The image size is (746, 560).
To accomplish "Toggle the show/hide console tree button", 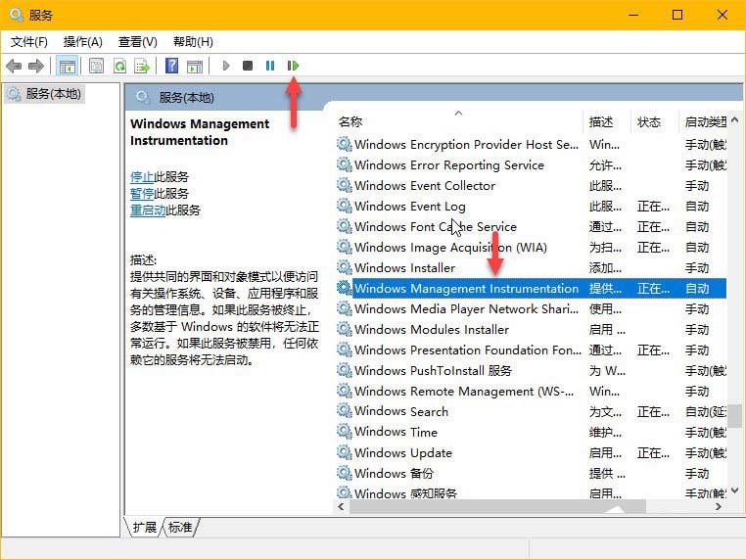I will pyautogui.click(x=68, y=66).
